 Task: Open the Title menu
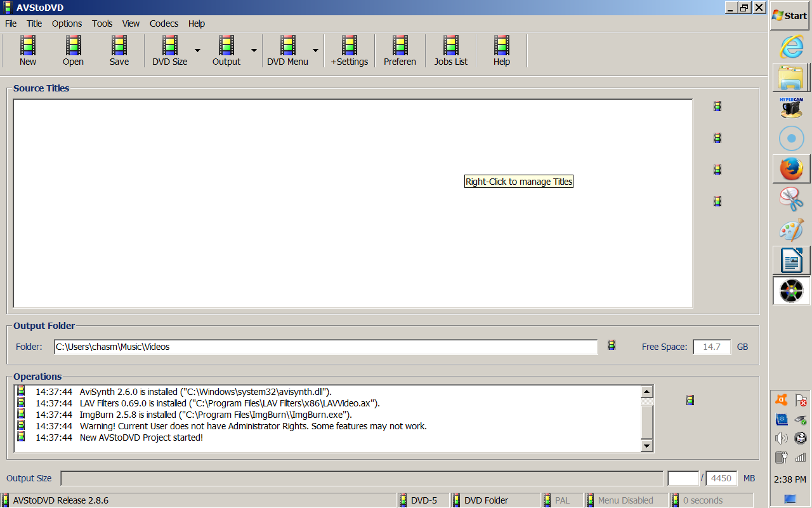(x=34, y=23)
